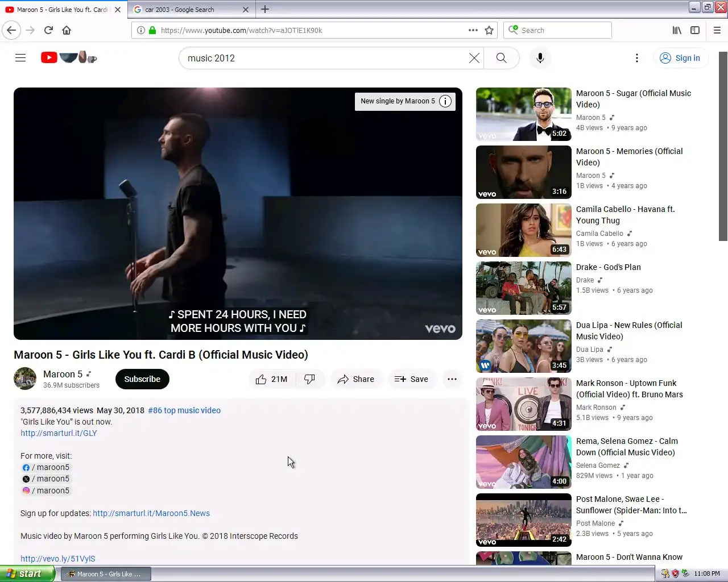728x582 pixels.
Task: Open Maroon 5 Sugar video thumbnail
Action: (524, 114)
